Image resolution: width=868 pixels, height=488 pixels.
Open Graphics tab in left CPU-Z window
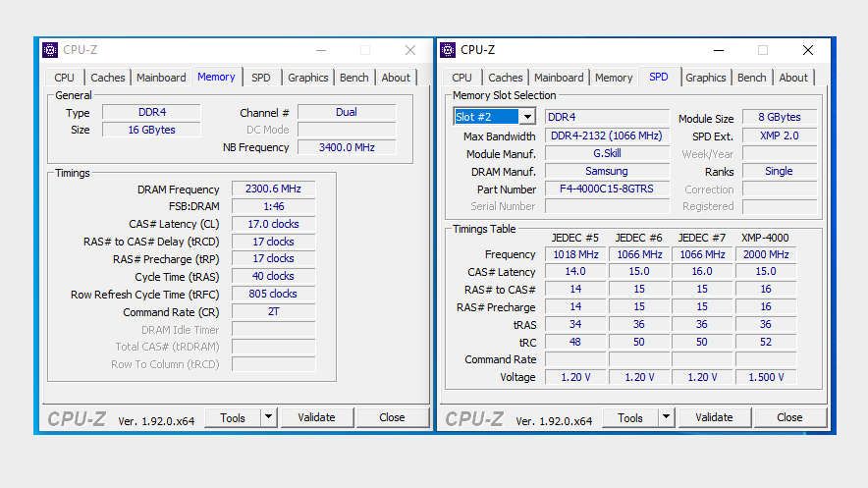click(307, 78)
